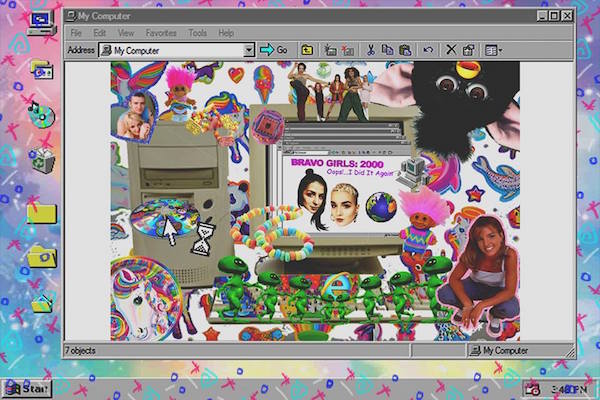Viewport: 600px width, 400px height.
Task: Maximize the My Computer window
Action: pos(554,16)
